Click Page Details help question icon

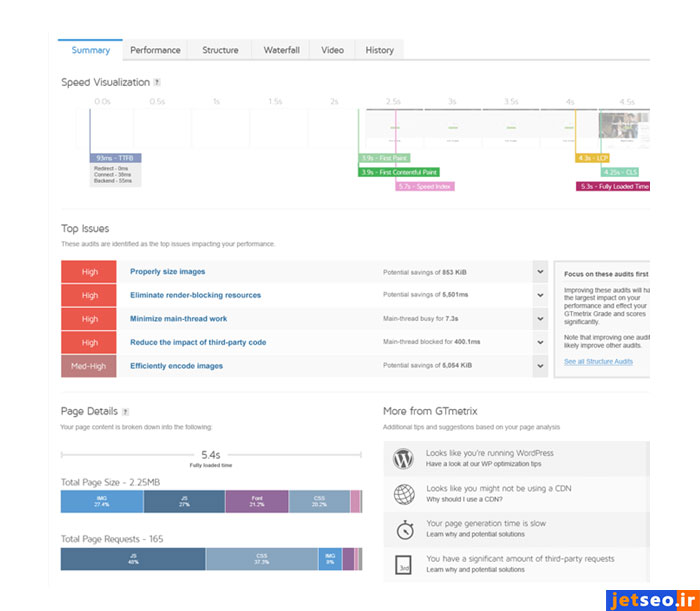tap(125, 411)
